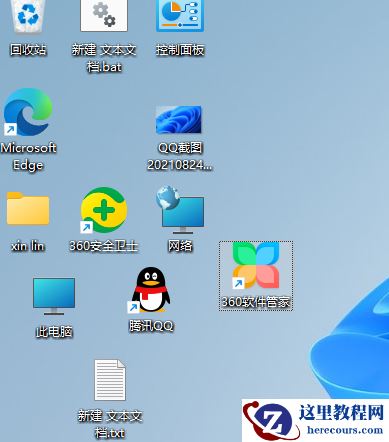Image resolution: width=389 pixels, height=442 pixels.
Task: Select the QQ截图20210824 image thumbnail
Action: tap(179, 120)
